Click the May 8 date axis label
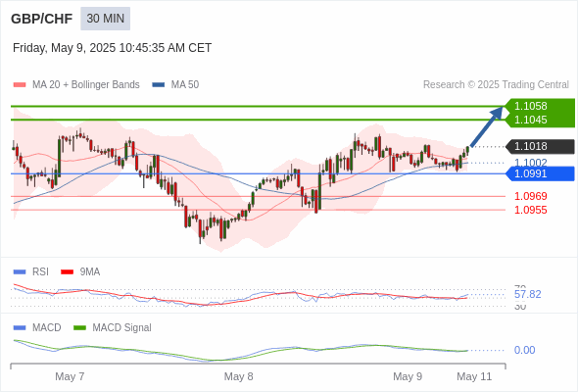Screen dimensions: 578x392 pos(238,376)
